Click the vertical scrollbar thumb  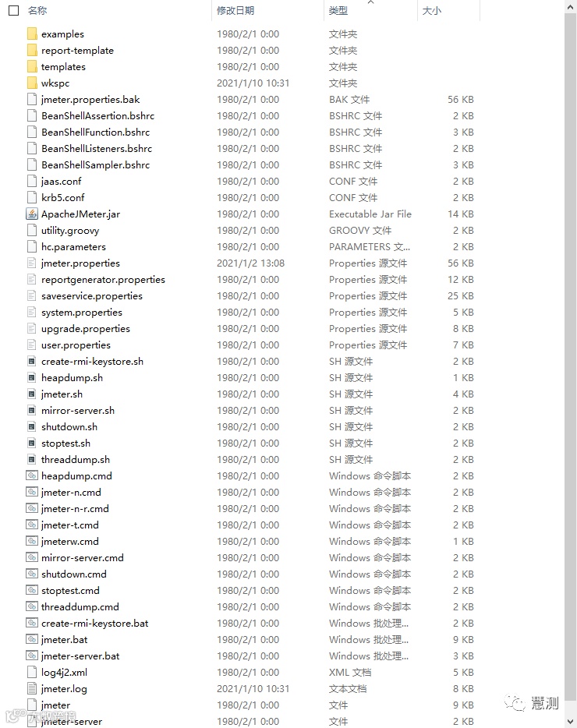pyautogui.click(x=571, y=355)
